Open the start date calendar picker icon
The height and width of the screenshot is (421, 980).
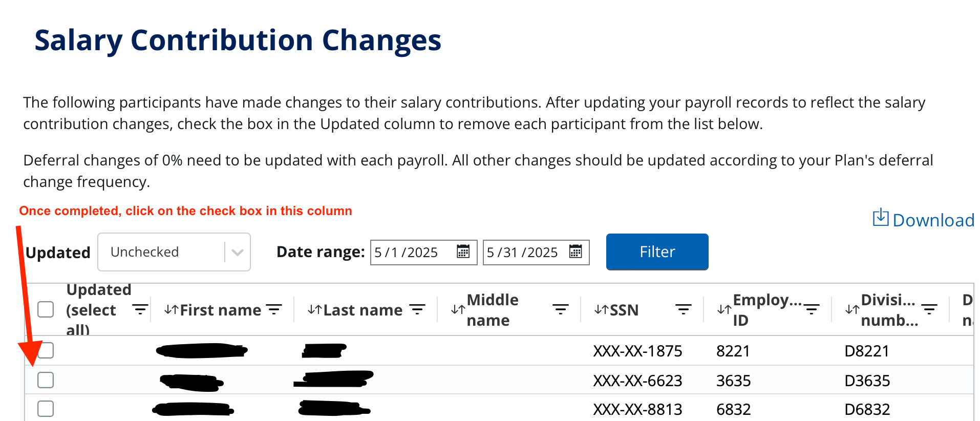click(463, 252)
